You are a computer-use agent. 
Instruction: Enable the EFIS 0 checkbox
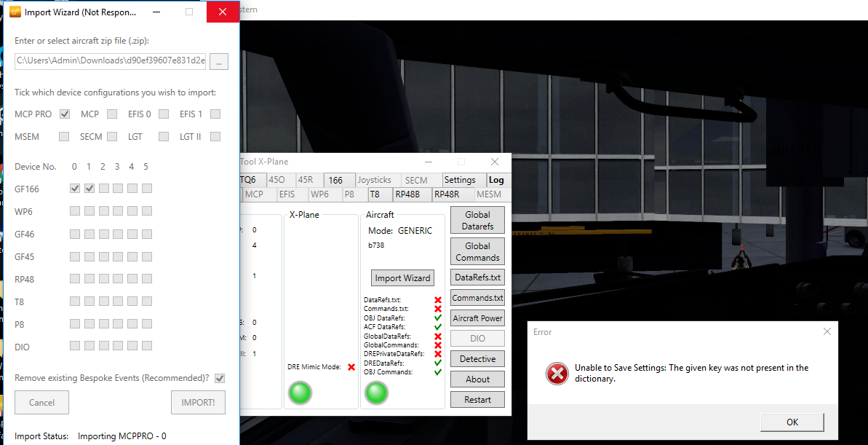pos(164,114)
